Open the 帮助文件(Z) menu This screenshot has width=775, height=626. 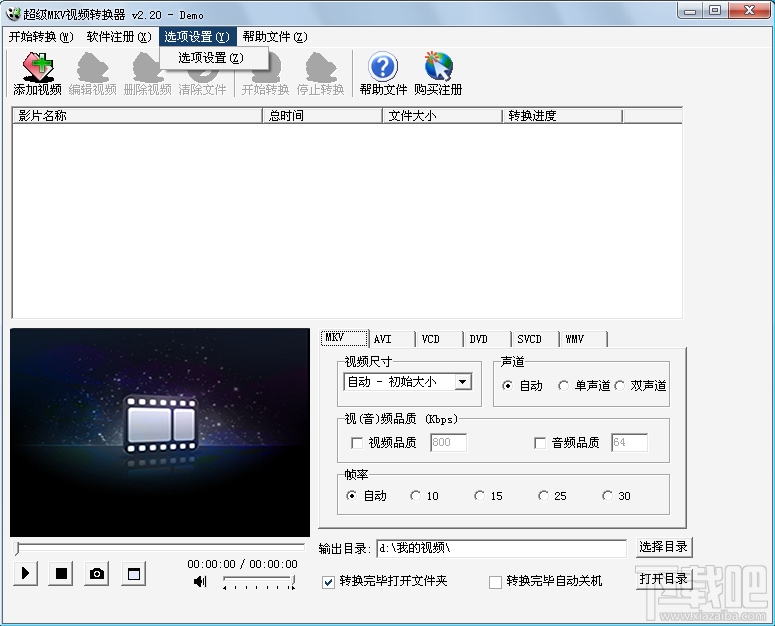click(275, 37)
